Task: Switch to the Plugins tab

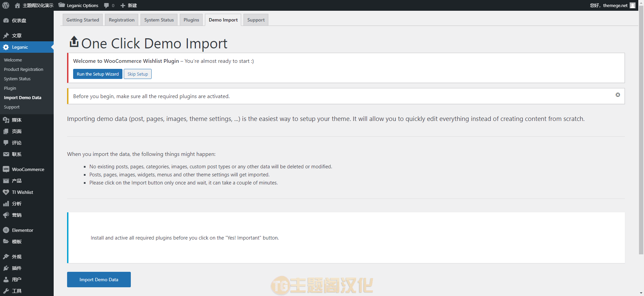Action: tap(191, 20)
